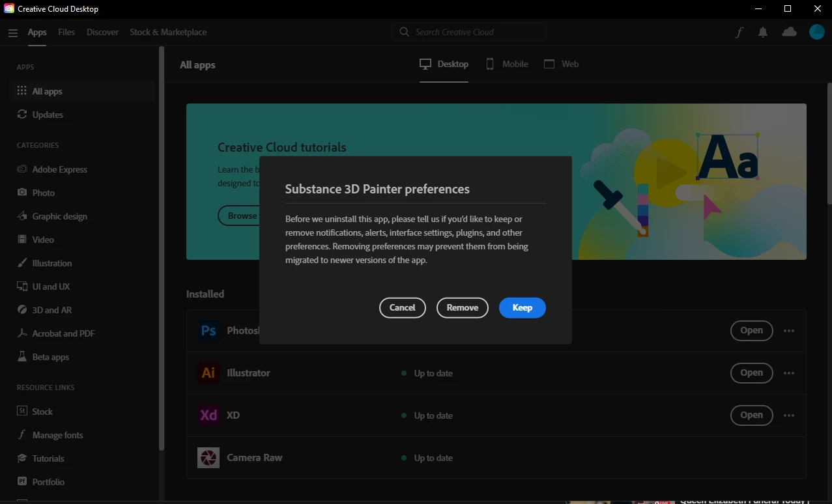
Task: Open Photoshop with its Open button
Action: 751,331
